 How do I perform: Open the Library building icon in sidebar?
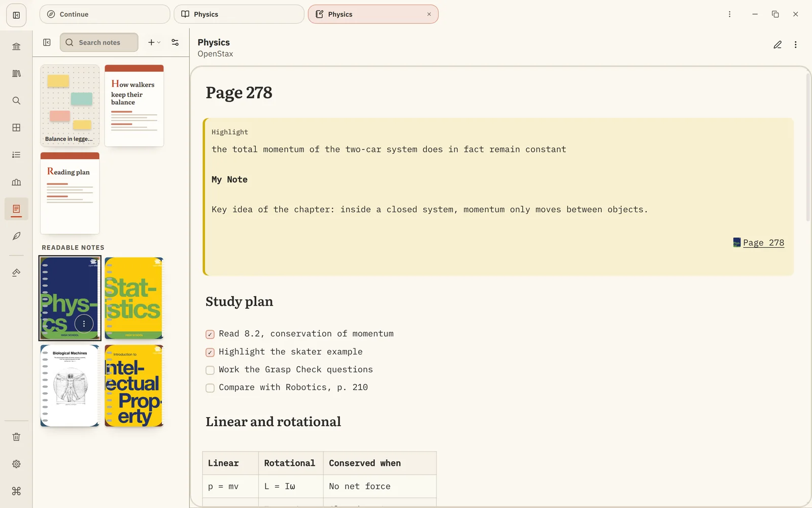[16, 47]
